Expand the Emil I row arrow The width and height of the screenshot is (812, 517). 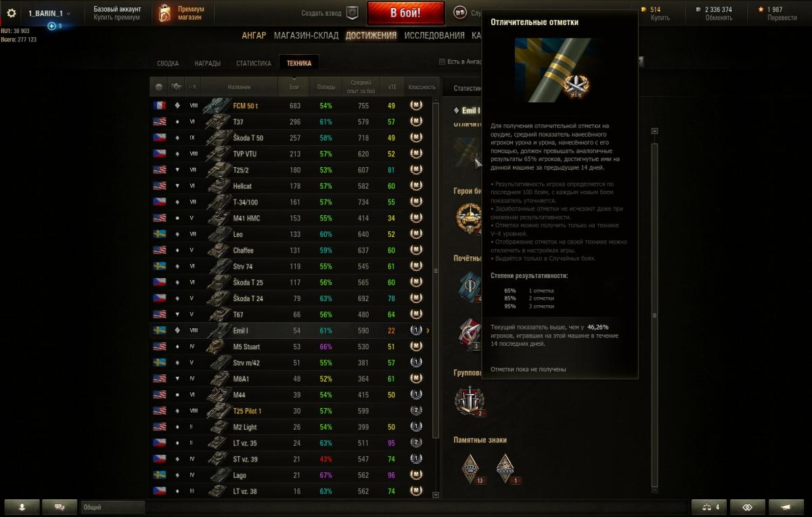428,330
